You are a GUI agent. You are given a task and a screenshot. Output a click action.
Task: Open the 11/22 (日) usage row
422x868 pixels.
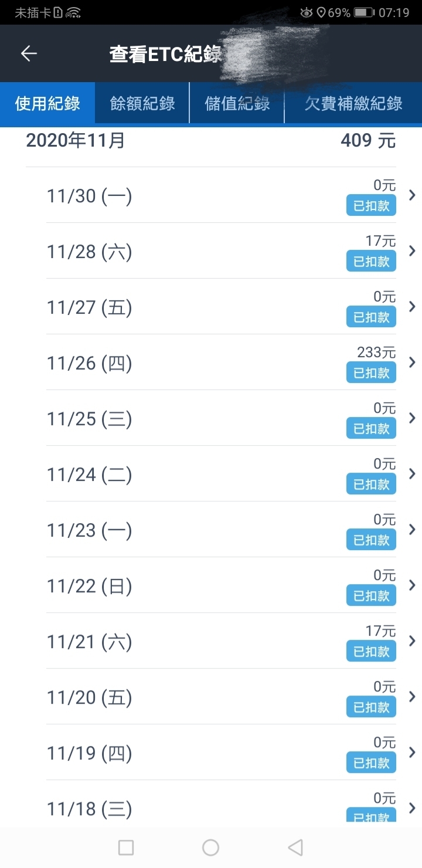point(222,585)
